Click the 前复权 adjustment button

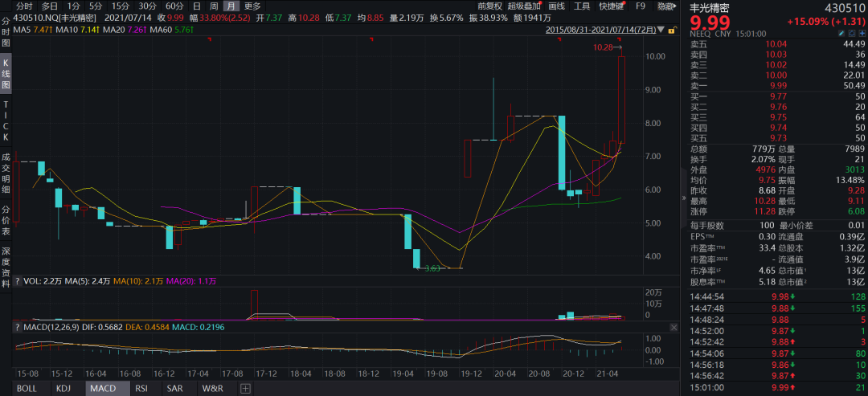coord(489,6)
